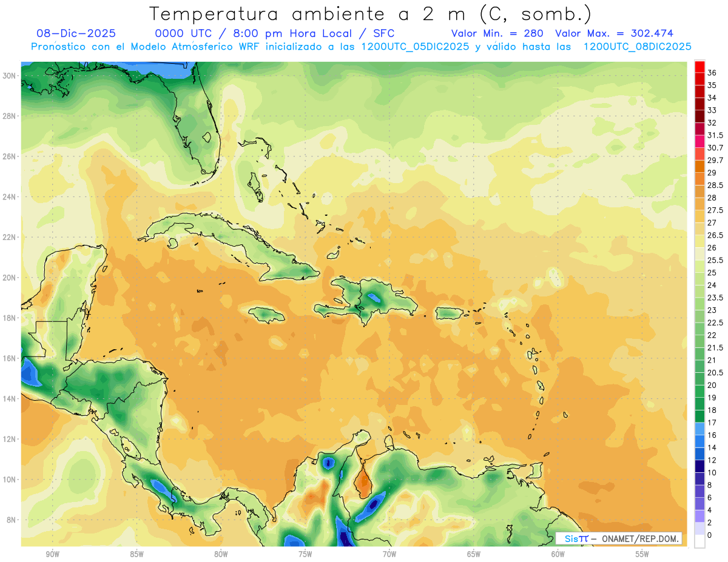This screenshot has height=562, width=728.
Task: Click the 22N latitude axis label
Action: pos(10,237)
